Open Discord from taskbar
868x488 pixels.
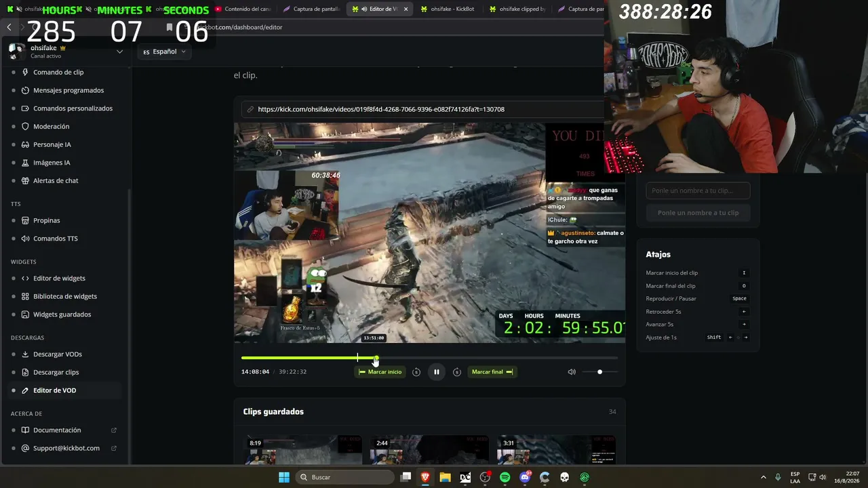click(525, 477)
